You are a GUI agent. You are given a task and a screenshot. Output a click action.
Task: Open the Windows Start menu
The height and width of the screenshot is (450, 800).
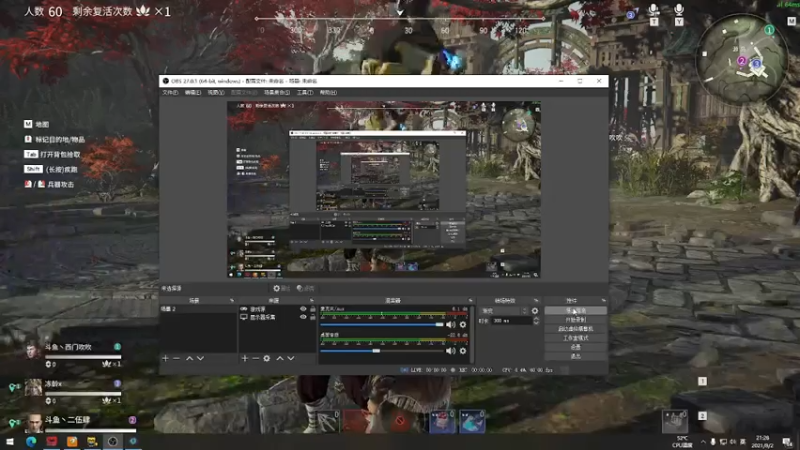(x=10, y=441)
